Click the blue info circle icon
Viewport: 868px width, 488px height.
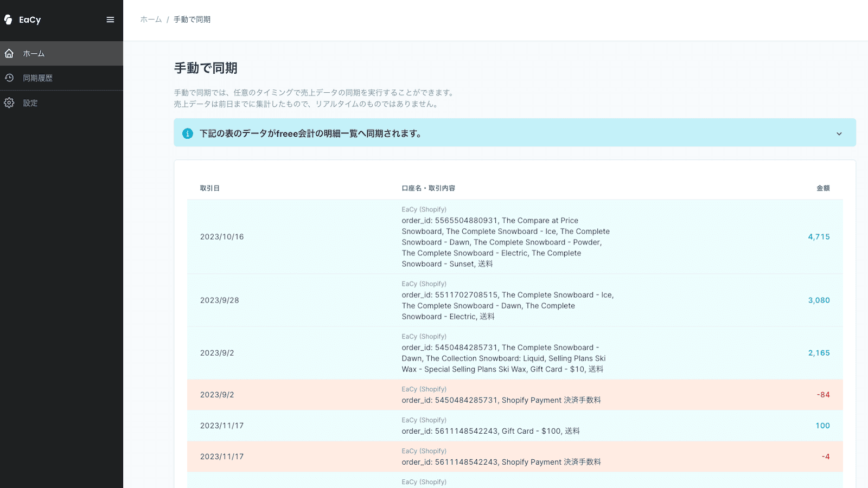click(188, 133)
